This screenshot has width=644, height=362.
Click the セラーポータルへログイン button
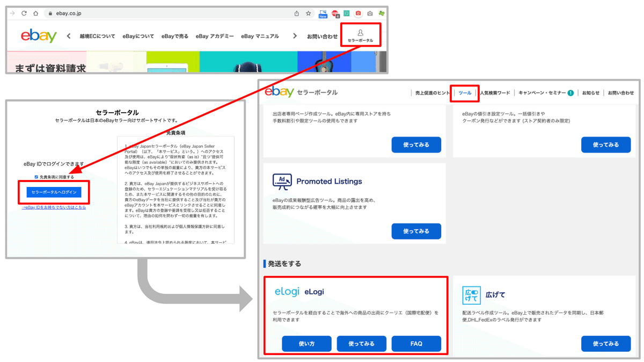(x=53, y=192)
